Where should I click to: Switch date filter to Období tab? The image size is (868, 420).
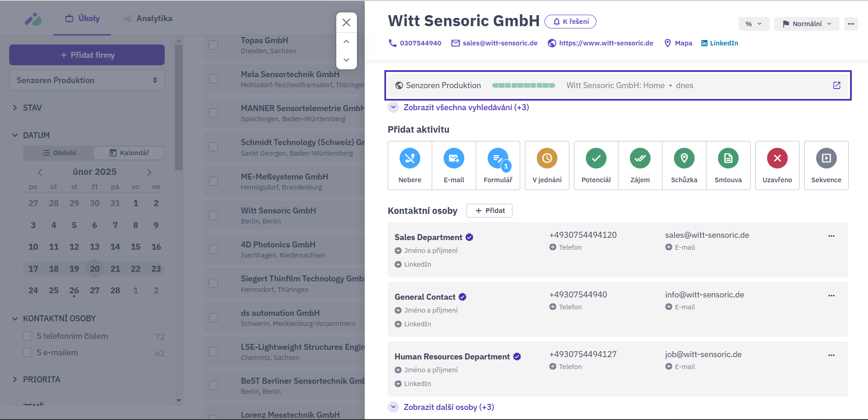click(x=59, y=153)
